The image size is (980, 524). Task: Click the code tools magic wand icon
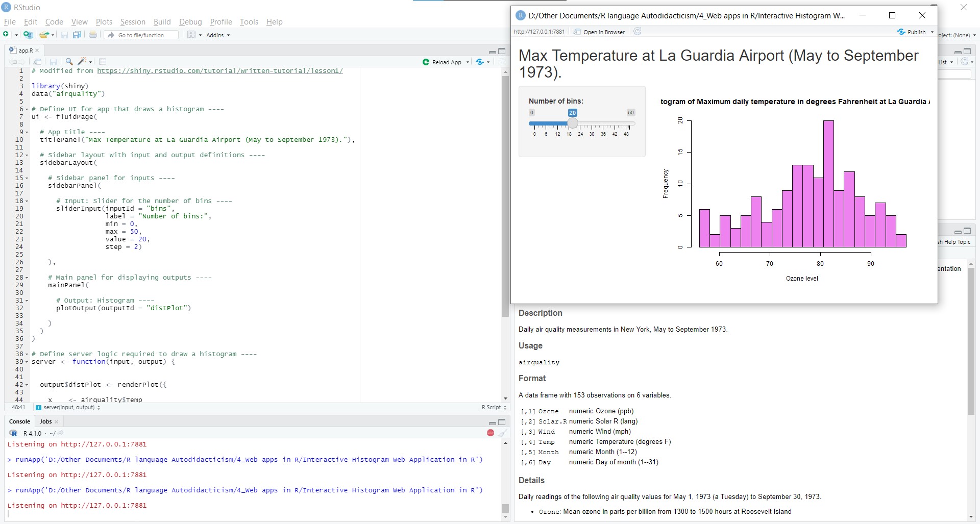tap(83, 61)
